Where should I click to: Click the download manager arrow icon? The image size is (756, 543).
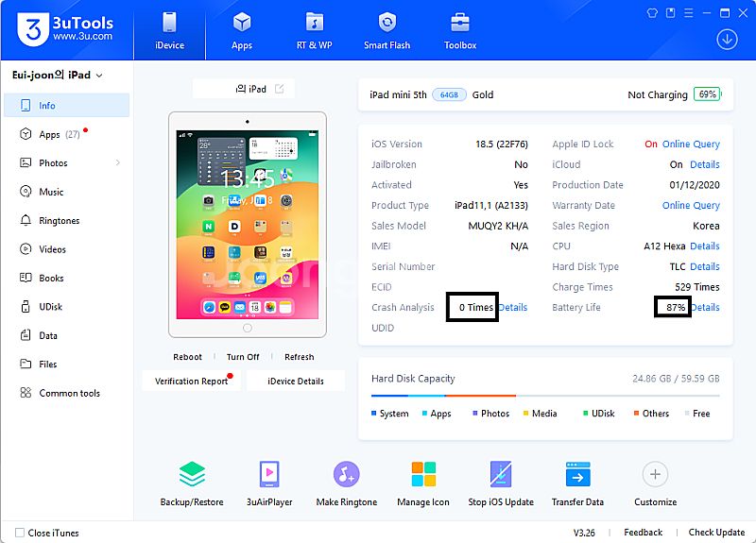coord(727,40)
